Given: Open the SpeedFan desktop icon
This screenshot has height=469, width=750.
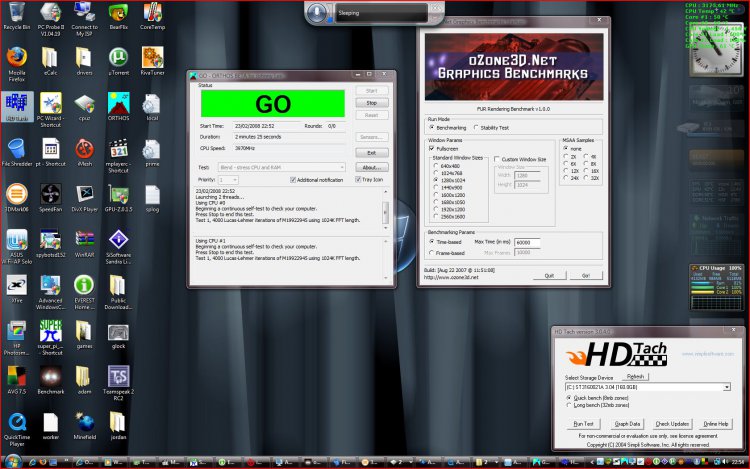Looking at the screenshot, I should pos(50,197).
